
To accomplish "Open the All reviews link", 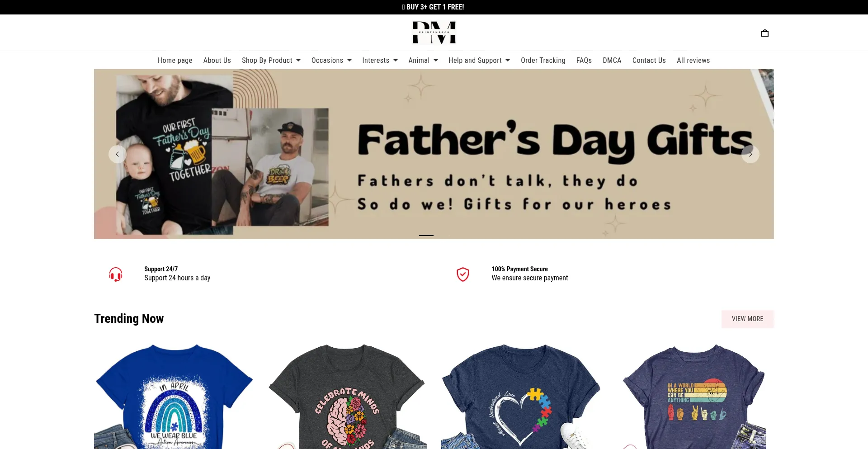I will coord(693,61).
